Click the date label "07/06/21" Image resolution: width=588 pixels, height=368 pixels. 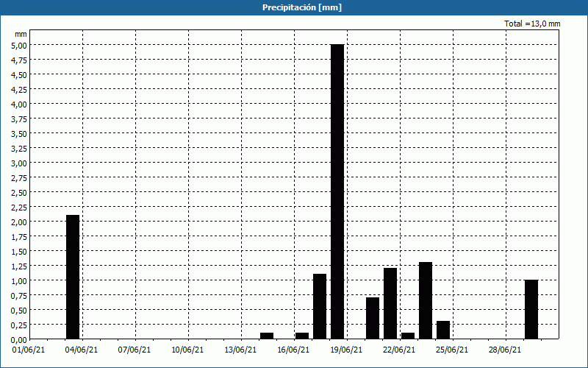coord(135,350)
